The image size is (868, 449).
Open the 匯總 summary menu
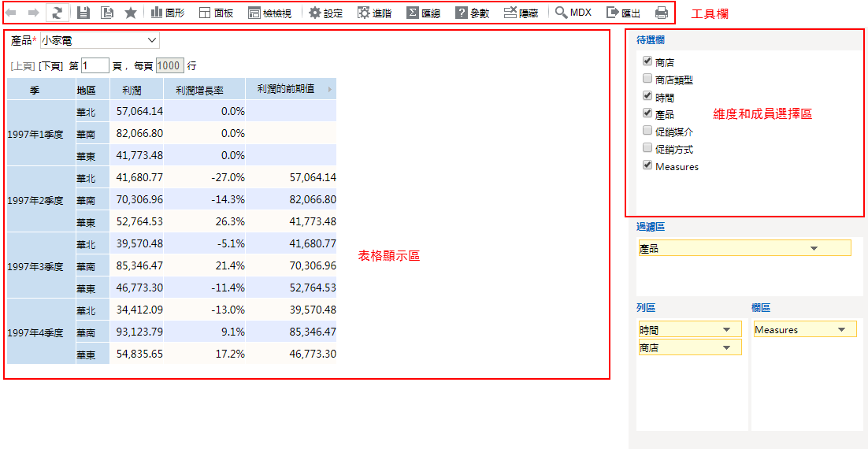coord(423,13)
